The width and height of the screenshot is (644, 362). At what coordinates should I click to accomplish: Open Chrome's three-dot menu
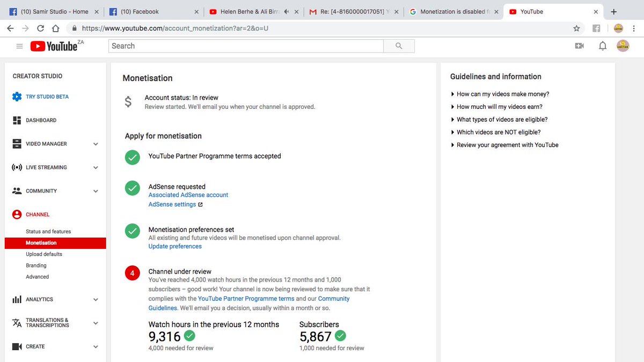point(633,28)
